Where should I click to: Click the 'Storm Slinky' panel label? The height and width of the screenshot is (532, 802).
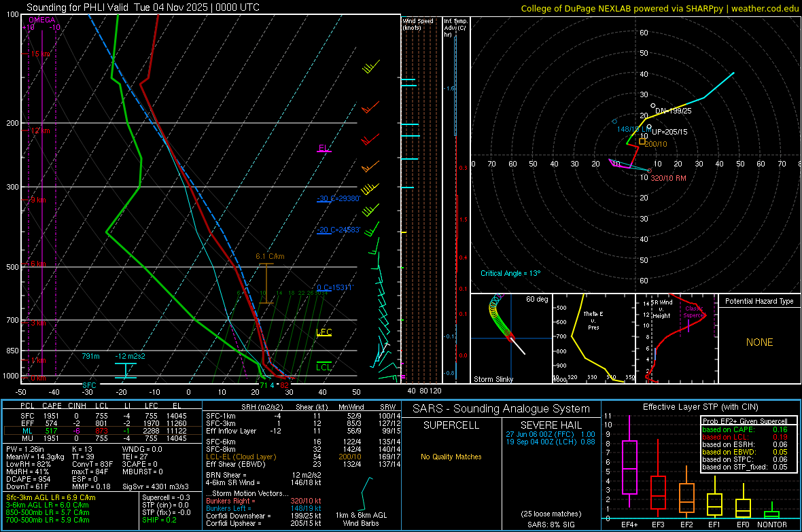coord(493,379)
